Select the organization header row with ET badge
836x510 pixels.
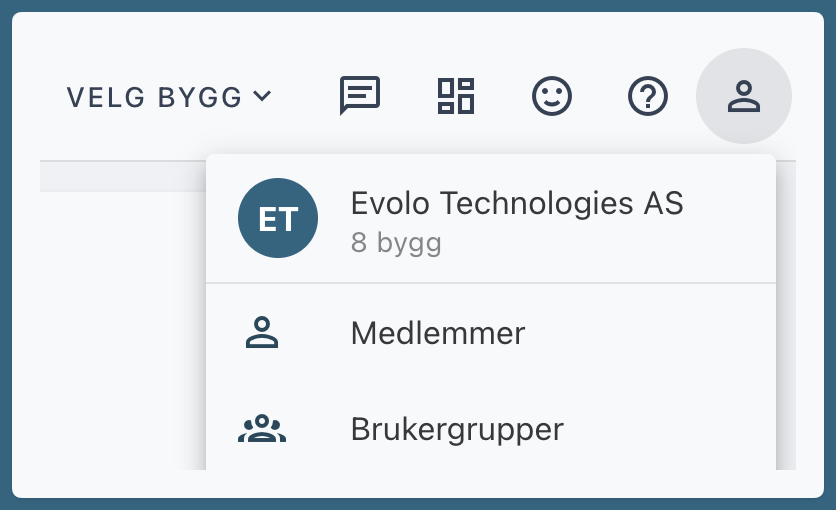[491, 218]
